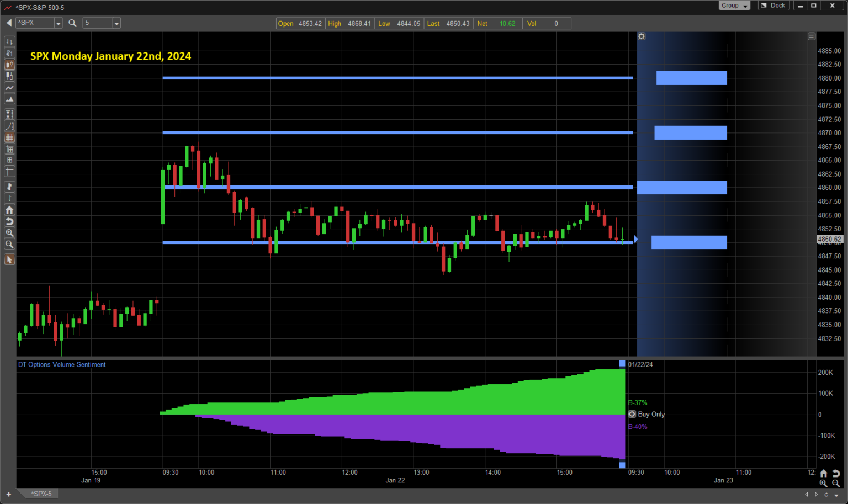Expand the interval 5 dropdown arrow
This screenshot has height=504, width=848.
tap(116, 23)
